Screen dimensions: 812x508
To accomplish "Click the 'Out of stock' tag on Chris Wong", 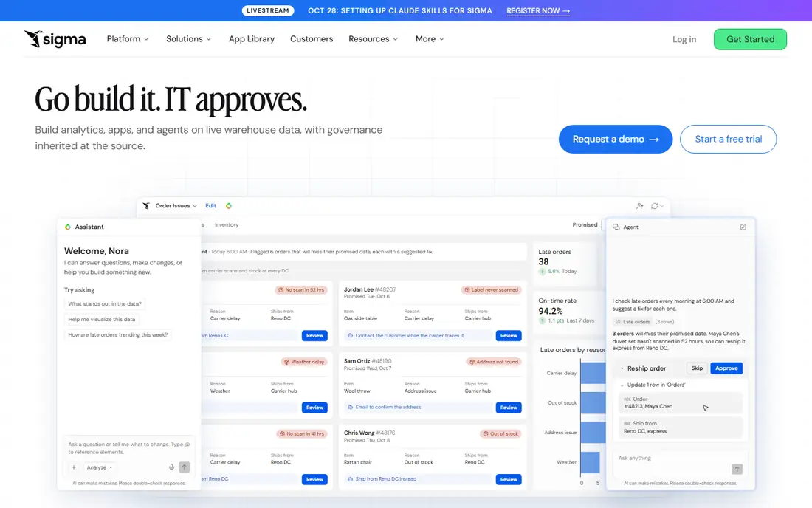I will pos(500,434).
